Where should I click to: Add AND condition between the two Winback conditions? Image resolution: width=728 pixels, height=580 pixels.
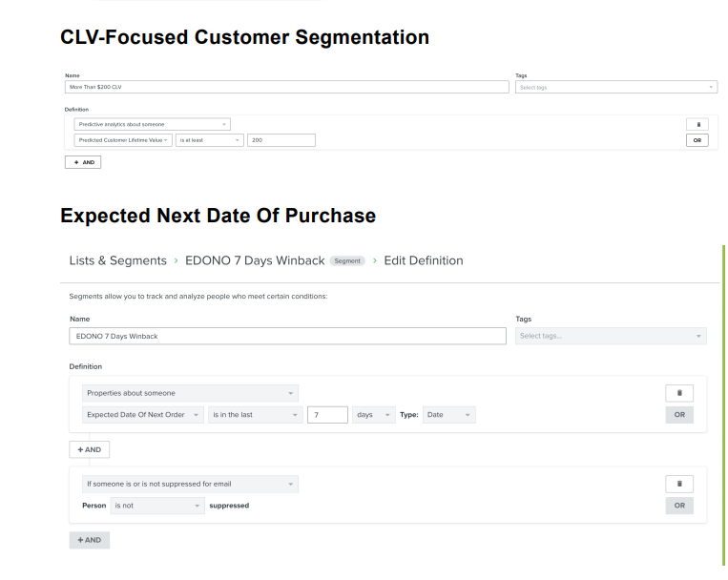pos(89,449)
